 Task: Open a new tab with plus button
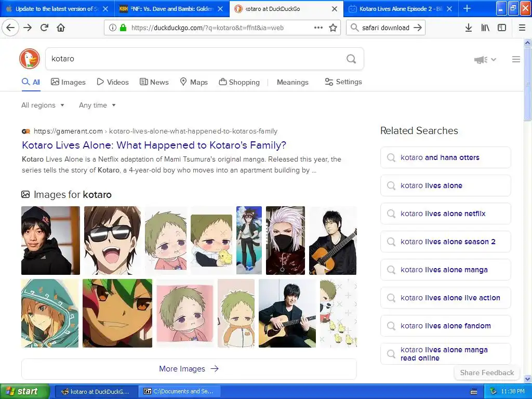tap(467, 8)
